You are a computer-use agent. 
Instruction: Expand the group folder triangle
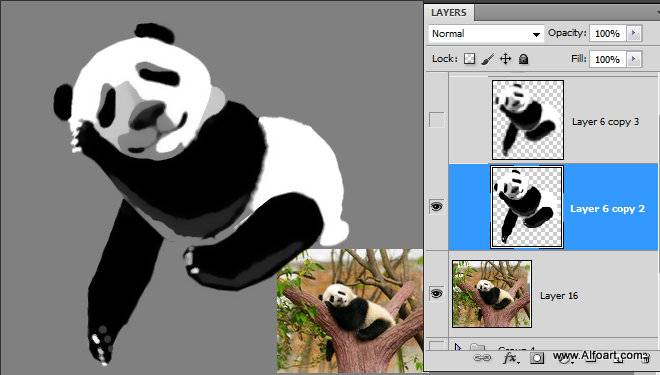458,347
